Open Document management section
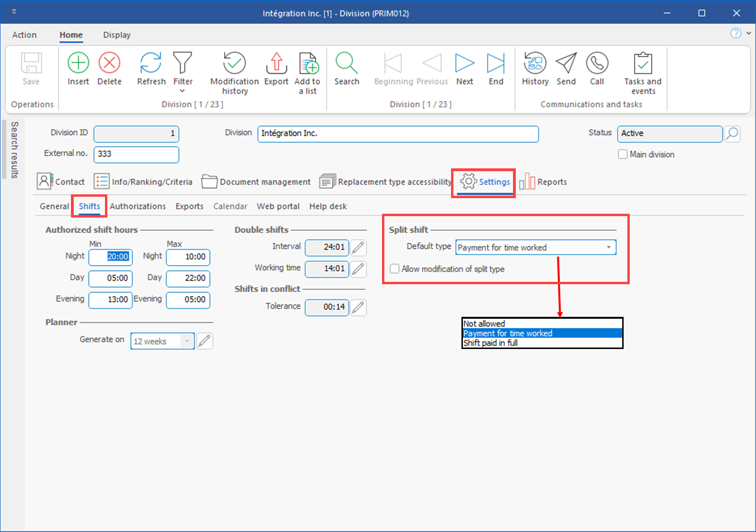This screenshot has height=532, width=756. point(256,182)
